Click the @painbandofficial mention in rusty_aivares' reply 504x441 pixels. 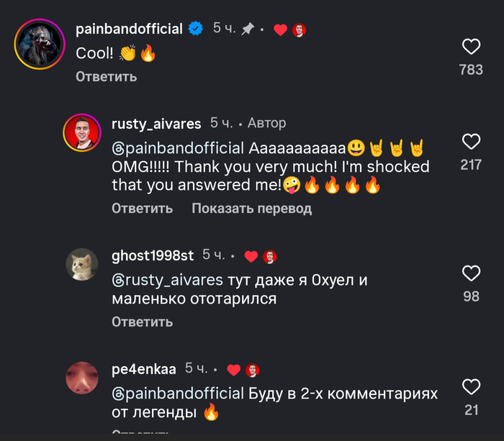click(178, 149)
